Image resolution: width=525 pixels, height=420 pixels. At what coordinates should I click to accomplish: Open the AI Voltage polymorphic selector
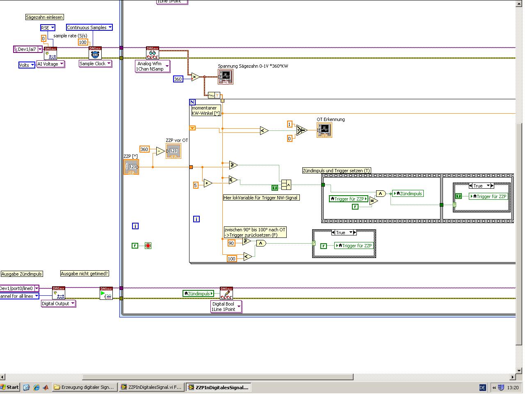click(x=51, y=64)
